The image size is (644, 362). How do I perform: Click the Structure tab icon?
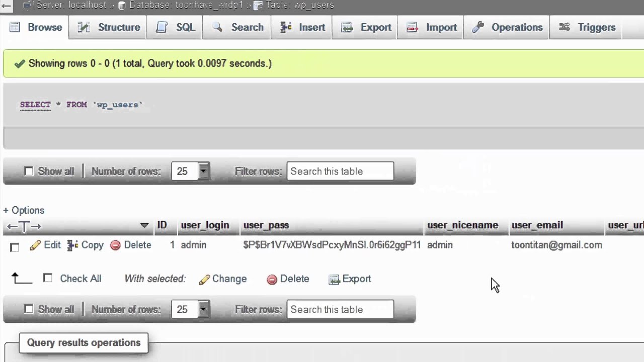[x=84, y=27]
